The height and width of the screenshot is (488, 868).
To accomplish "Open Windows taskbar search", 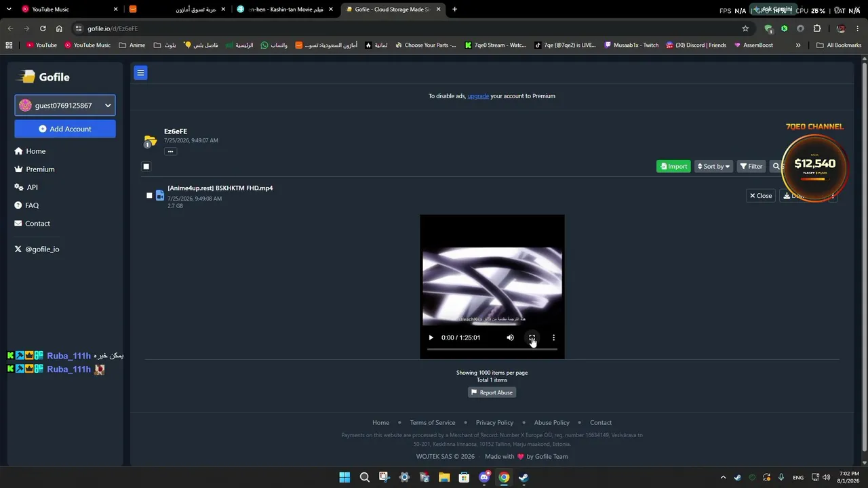I will click(364, 477).
